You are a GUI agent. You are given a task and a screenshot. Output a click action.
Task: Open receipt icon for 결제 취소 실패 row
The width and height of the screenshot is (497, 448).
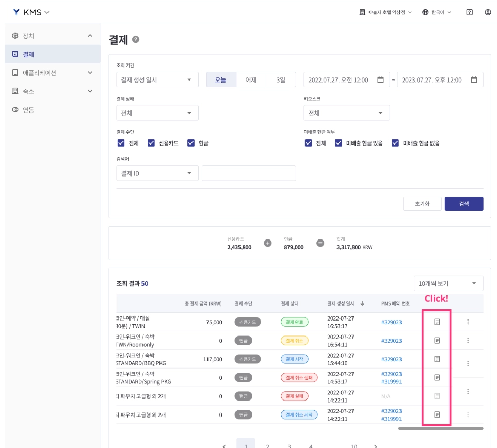tap(437, 378)
